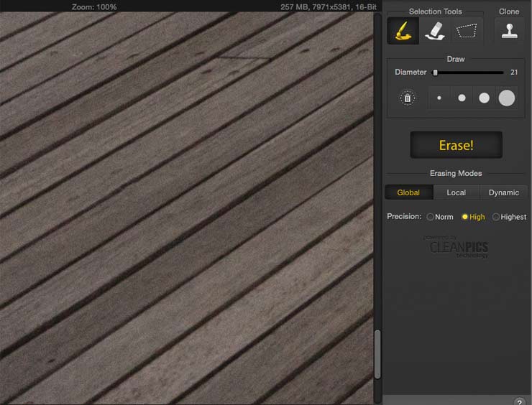Select the Polygonal Lasso tool
Viewport: 532px width, 405px height.
(467, 31)
